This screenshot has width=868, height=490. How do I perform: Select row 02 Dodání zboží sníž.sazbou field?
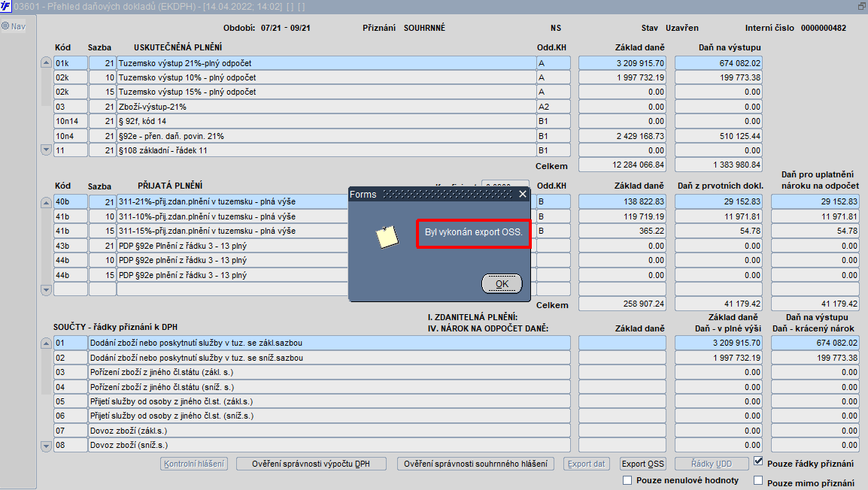[x=329, y=358]
